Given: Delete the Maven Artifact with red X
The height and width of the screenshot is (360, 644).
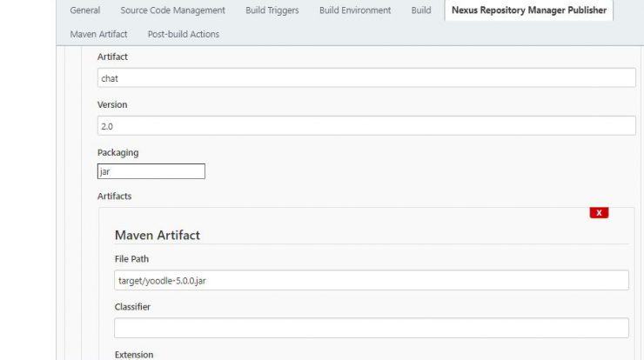Looking at the screenshot, I should click(x=599, y=213).
